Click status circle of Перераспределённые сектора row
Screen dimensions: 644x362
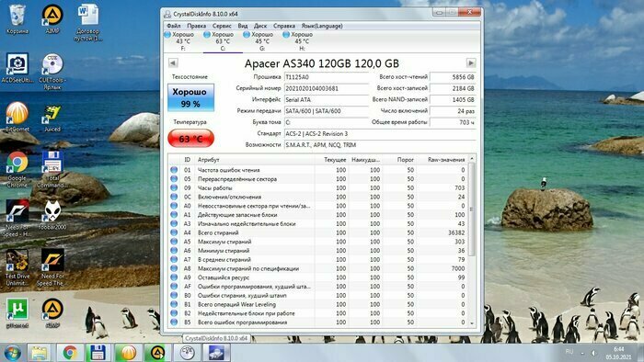point(174,179)
